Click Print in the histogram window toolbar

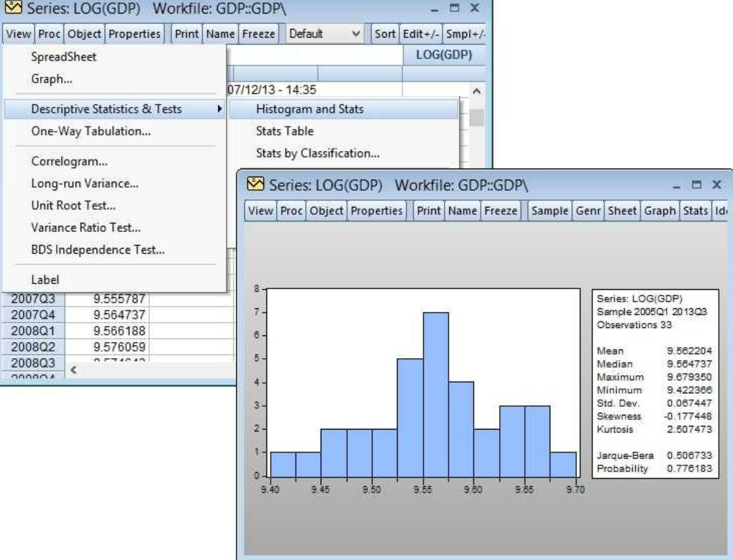[x=429, y=211]
